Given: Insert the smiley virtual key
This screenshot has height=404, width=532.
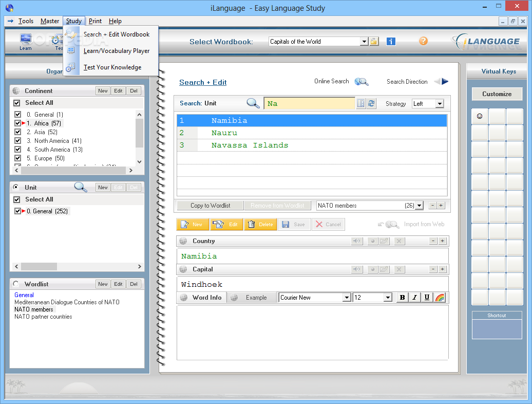Looking at the screenshot, I should [480, 116].
